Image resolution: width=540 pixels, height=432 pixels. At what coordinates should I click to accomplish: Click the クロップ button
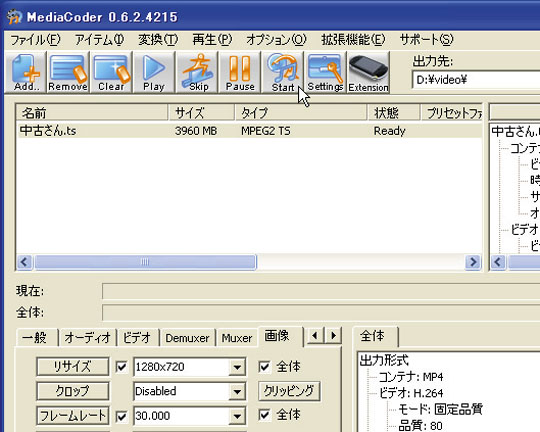tap(72, 391)
